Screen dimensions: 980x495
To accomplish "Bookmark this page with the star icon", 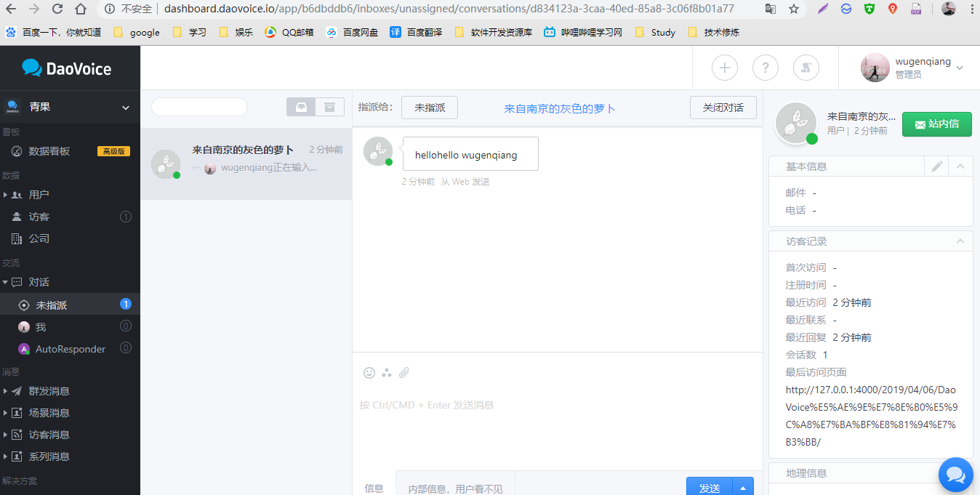I will click(793, 9).
